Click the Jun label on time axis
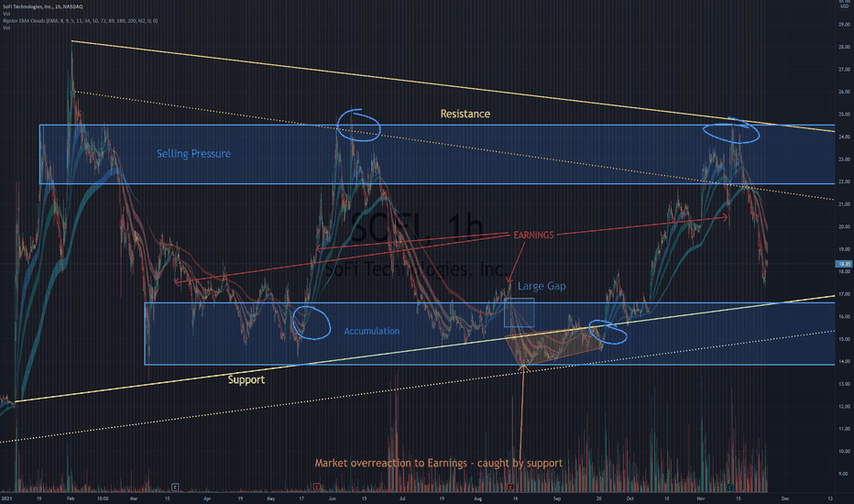 333,499
